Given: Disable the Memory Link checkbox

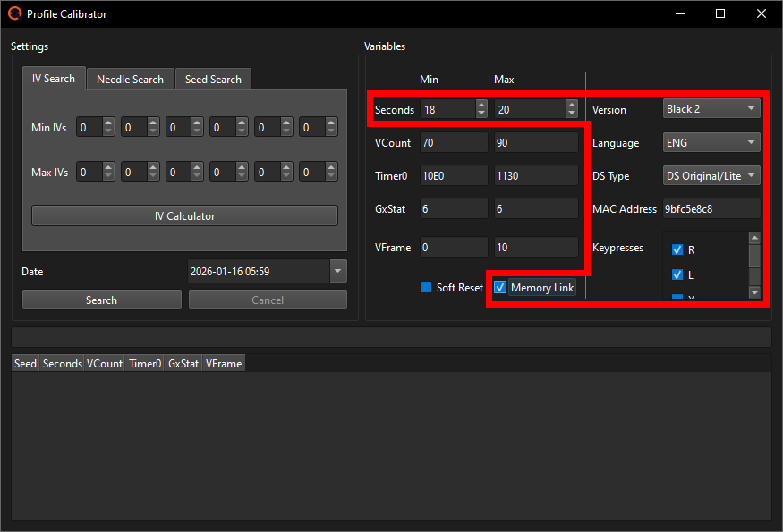Looking at the screenshot, I should 499,287.
